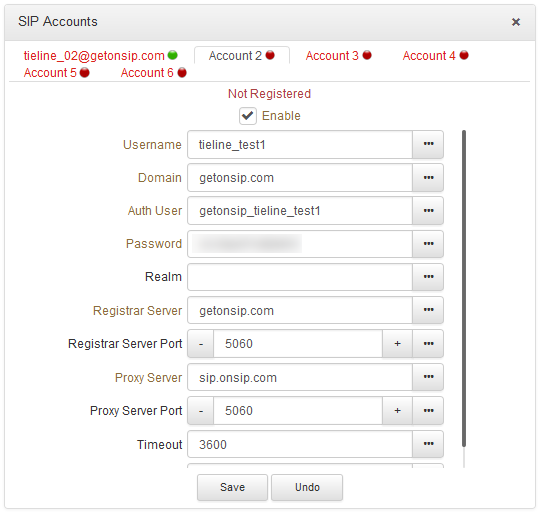Open the Password field ellipsis button

428,244
